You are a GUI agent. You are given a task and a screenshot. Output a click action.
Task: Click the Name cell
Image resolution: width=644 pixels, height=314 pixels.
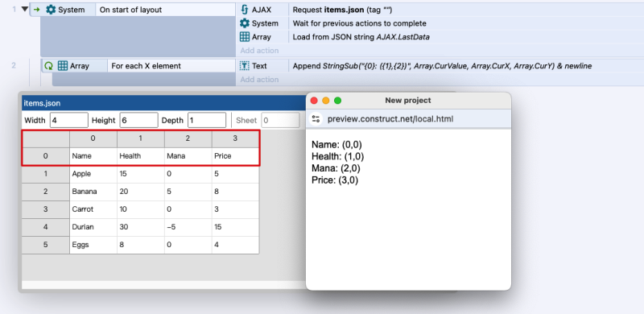93,156
